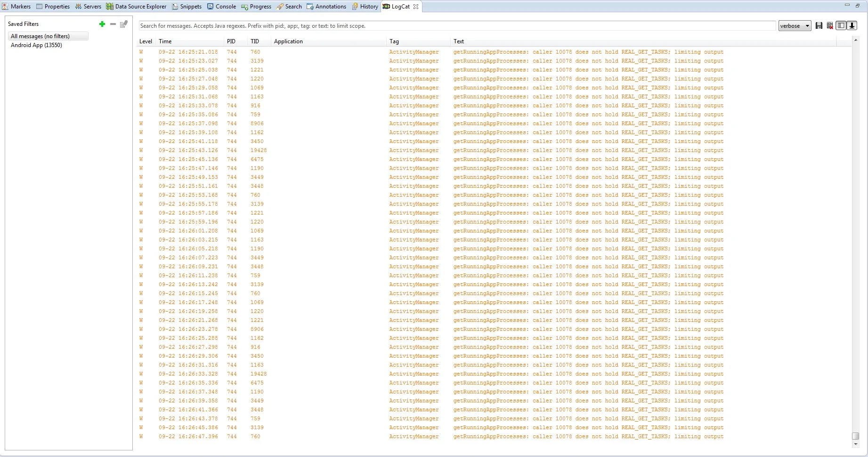Export log messages with the save icon
The image size is (868, 457).
point(819,26)
